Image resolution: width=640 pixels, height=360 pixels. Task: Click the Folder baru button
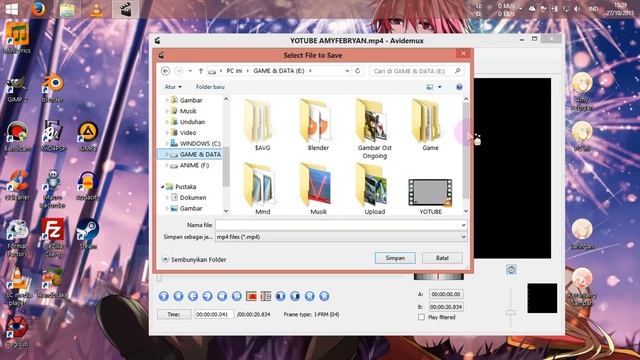click(210, 87)
